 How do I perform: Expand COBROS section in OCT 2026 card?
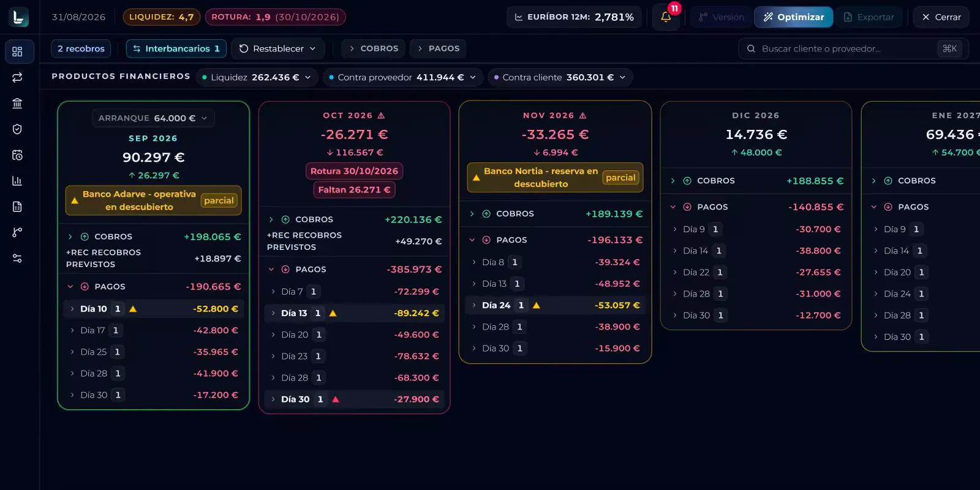point(355,219)
